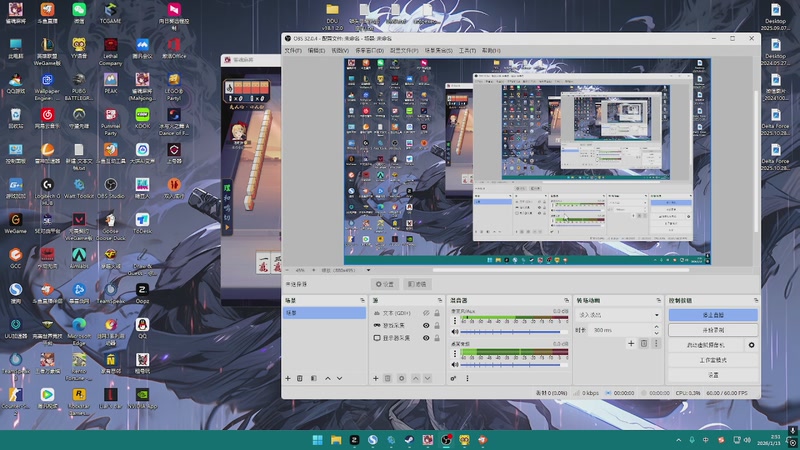This screenshot has height=450, width=800.
Task: Open the 文件(F) menu
Action: point(292,50)
